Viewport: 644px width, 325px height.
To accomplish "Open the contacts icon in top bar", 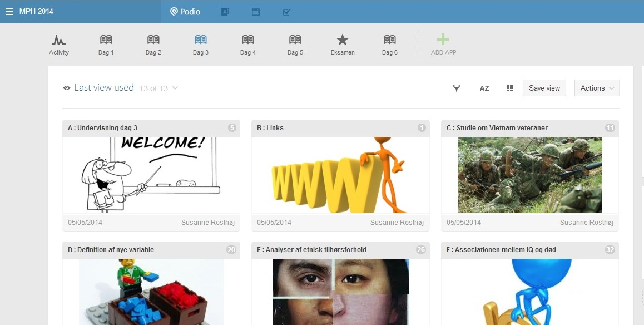I will tap(225, 12).
